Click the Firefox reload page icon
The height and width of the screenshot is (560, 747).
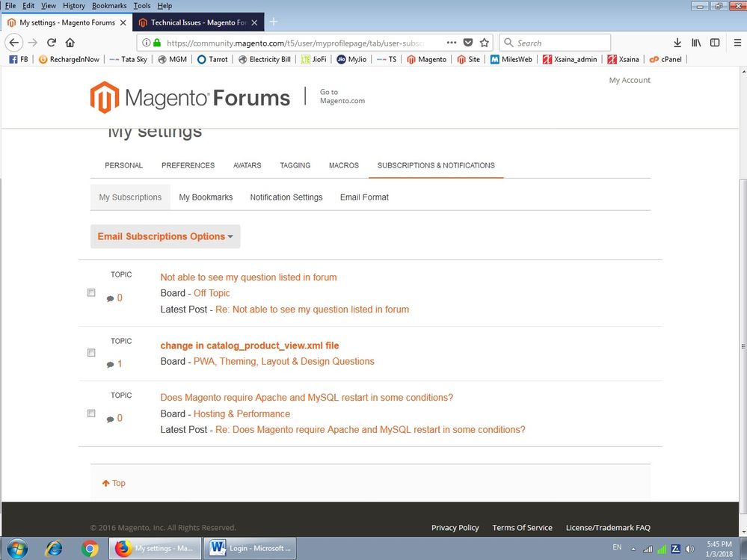point(52,43)
